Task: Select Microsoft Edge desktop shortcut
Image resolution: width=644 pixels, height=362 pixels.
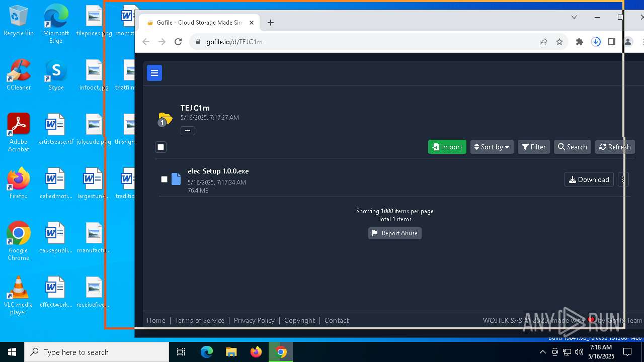Action: 56,24
